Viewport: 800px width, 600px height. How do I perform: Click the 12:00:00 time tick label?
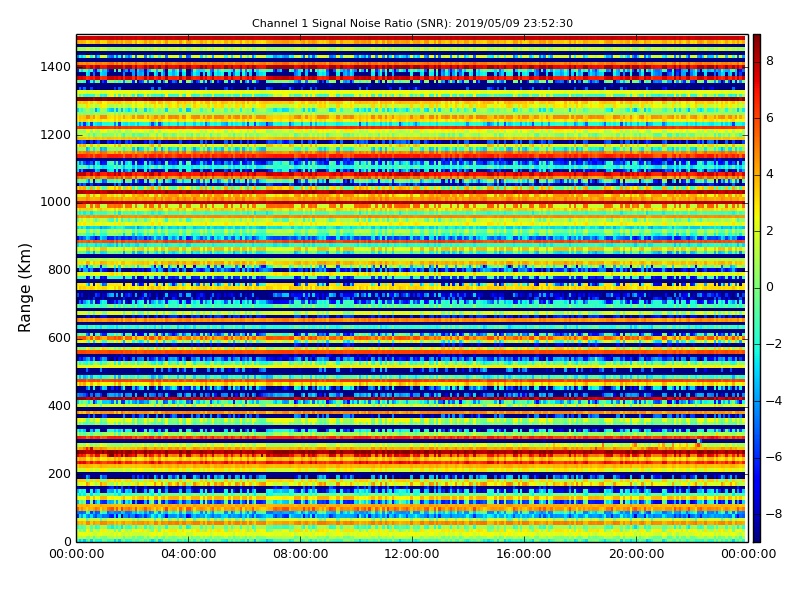pyautogui.click(x=412, y=554)
